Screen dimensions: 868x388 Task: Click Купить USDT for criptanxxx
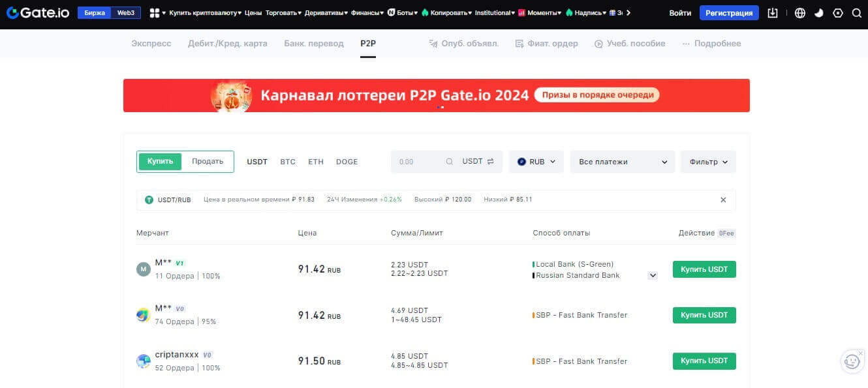[704, 361]
